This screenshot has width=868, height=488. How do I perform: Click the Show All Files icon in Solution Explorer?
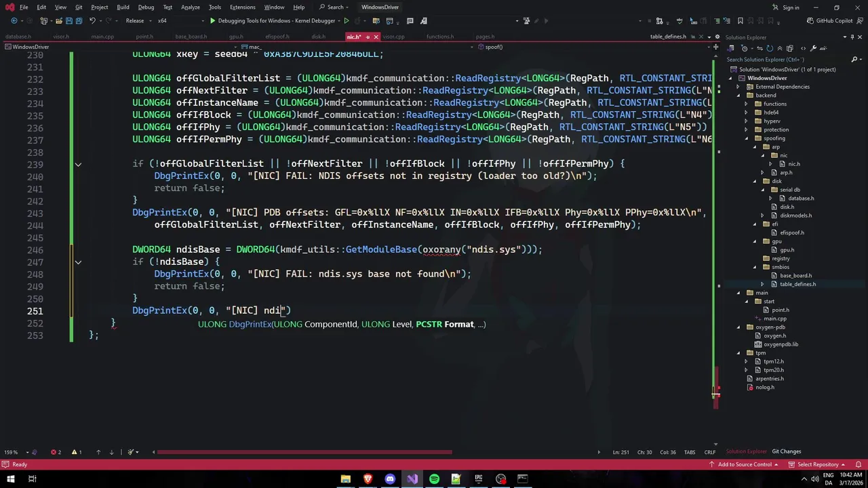pos(790,49)
